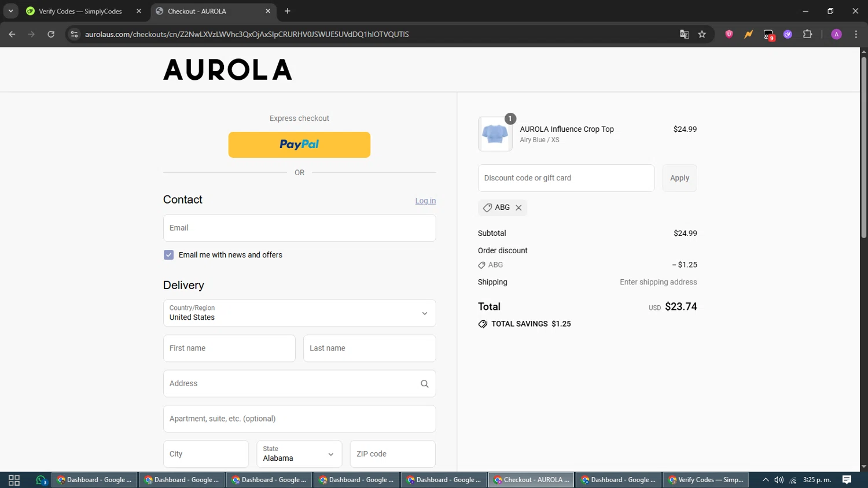The width and height of the screenshot is (868, 488).
Task: Click the AUROLA logo
Action: (x=227, y=70)
